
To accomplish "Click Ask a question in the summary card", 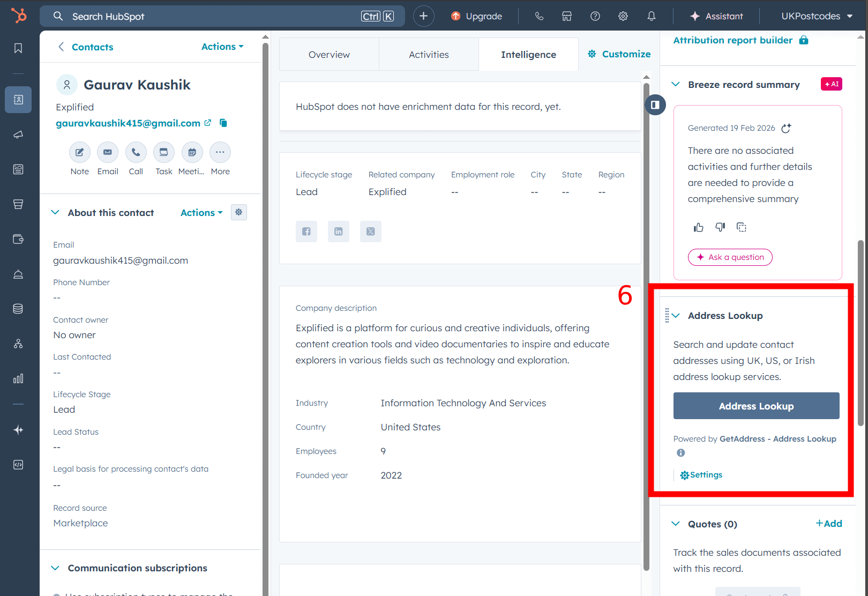I will [x=730, y=257].
